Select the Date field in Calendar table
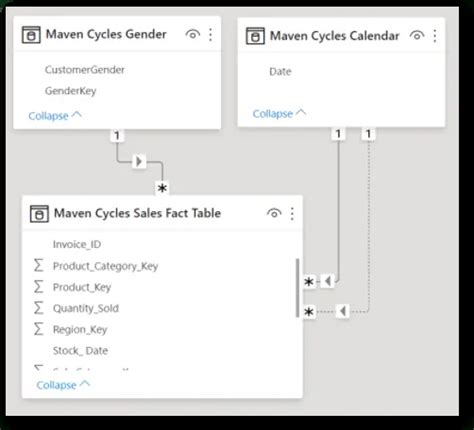This screenshot has height=430, width=474. pyautogui.click(x=280, y=71)
